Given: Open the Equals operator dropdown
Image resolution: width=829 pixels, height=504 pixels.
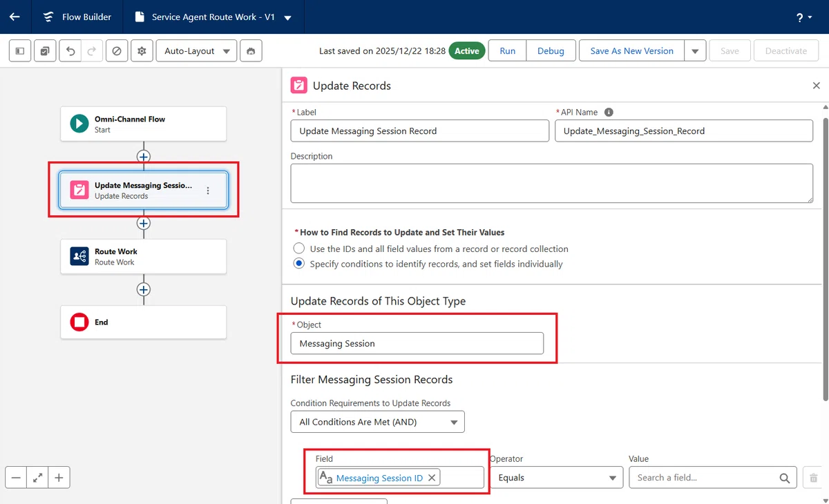Looking at the screenshot, I should coord(556,478).
